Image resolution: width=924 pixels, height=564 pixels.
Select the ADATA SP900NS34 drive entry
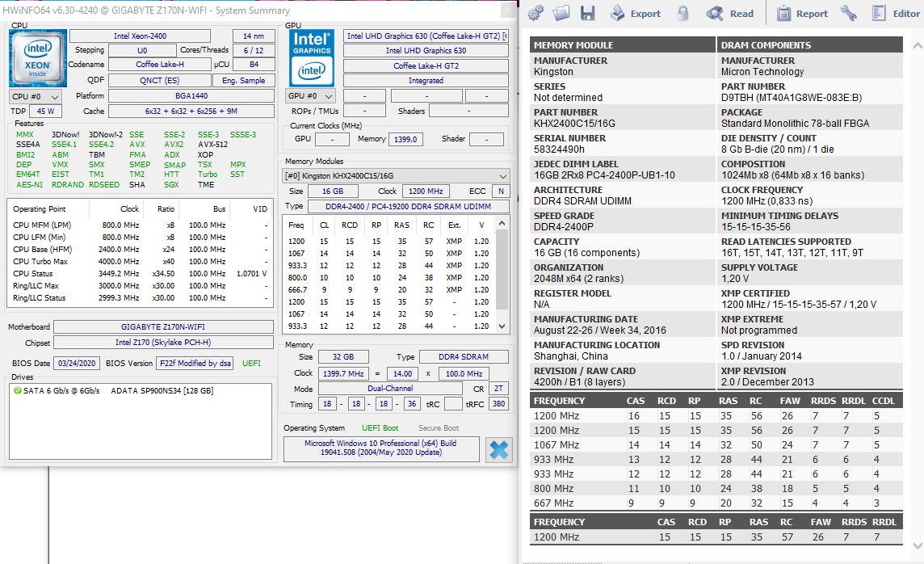point(162,390)
